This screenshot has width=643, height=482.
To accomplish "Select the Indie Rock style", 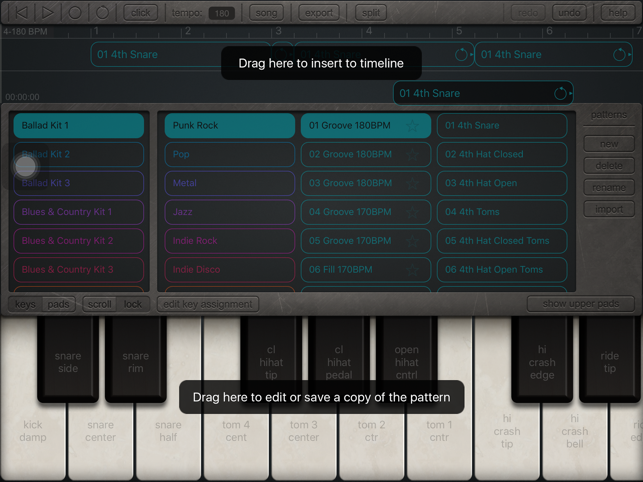I will coord(230,241).
